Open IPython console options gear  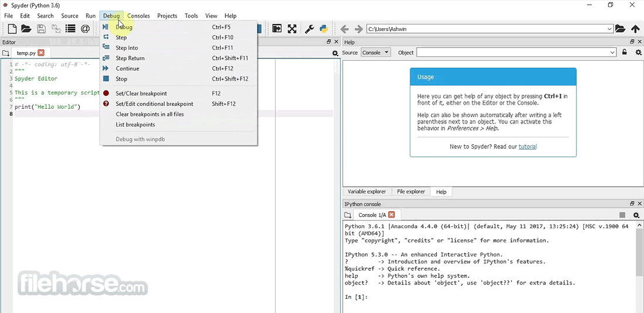pos(636,215)
